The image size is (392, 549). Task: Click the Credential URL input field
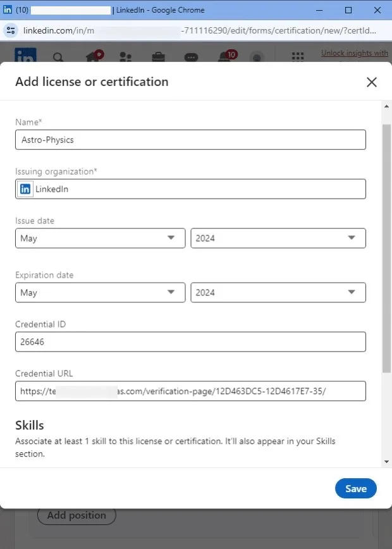(x=190, y=391)
